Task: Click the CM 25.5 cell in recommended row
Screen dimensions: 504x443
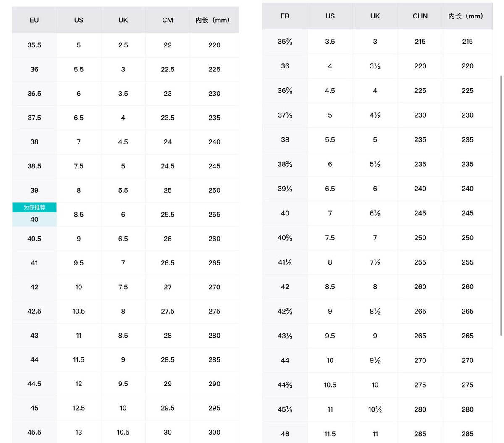Action: coord(168,215)
